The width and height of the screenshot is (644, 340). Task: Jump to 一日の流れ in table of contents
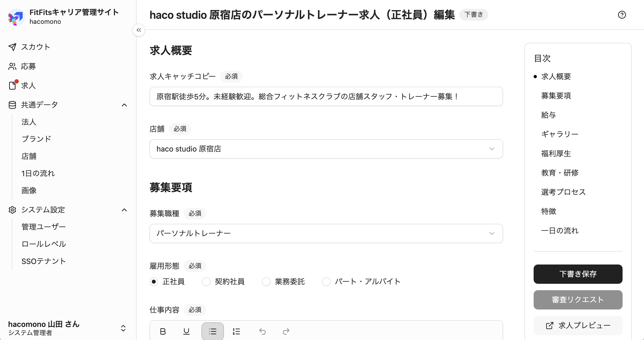560,231
